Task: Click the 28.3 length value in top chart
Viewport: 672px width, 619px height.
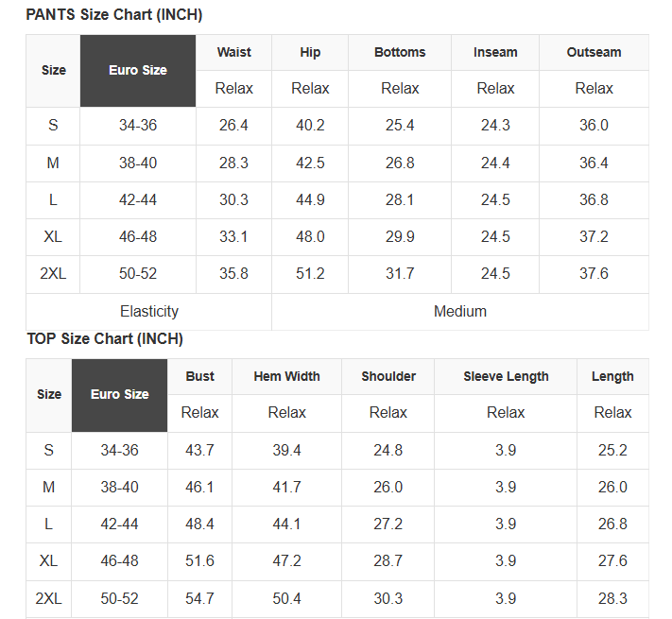Action: (x=612, y=599)
